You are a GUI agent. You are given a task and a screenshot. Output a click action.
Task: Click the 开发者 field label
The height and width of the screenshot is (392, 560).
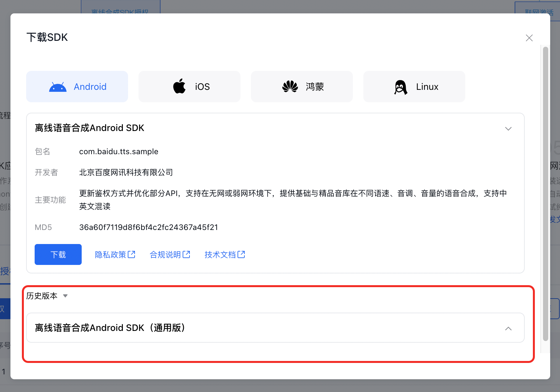[x=46, y=172]
